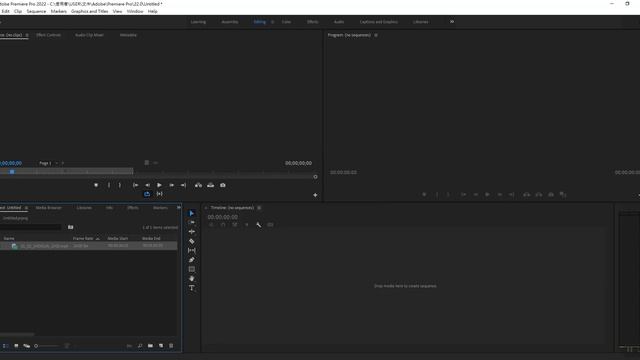This screenshot has width=640, height=360.
Task: Select the Type tool
Action: (191, 288)
